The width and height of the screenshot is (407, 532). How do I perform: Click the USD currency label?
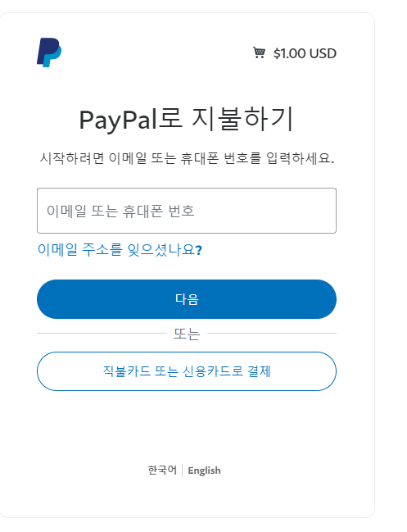(323, 53)
